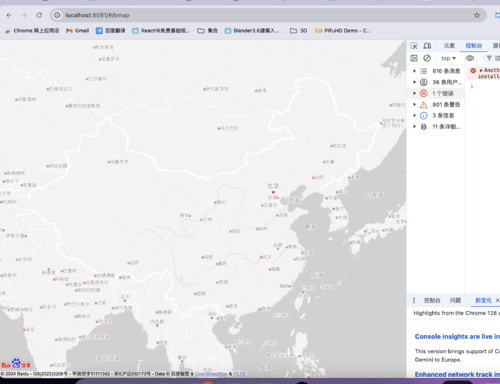500x384 pixels.
Task: Bookmark this page with the star icon
Action: [x=477, y=15]
